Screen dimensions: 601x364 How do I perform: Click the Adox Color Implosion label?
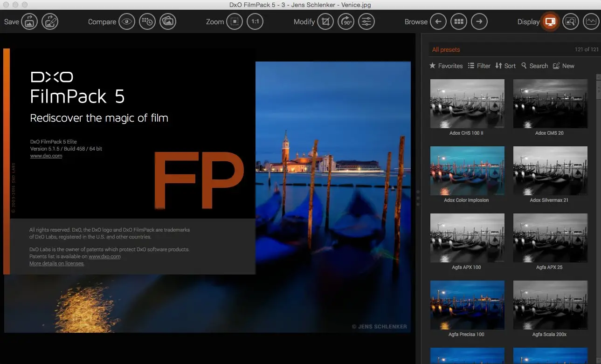[x=466, y=200]
